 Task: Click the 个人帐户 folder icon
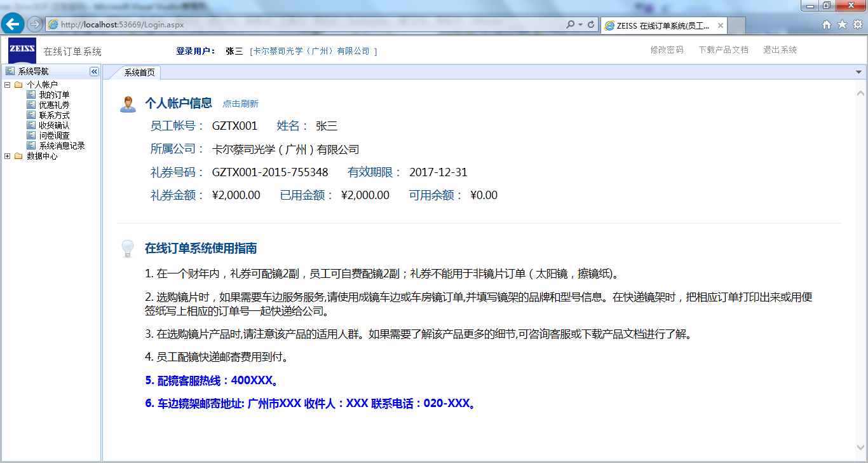pos(18,85)
